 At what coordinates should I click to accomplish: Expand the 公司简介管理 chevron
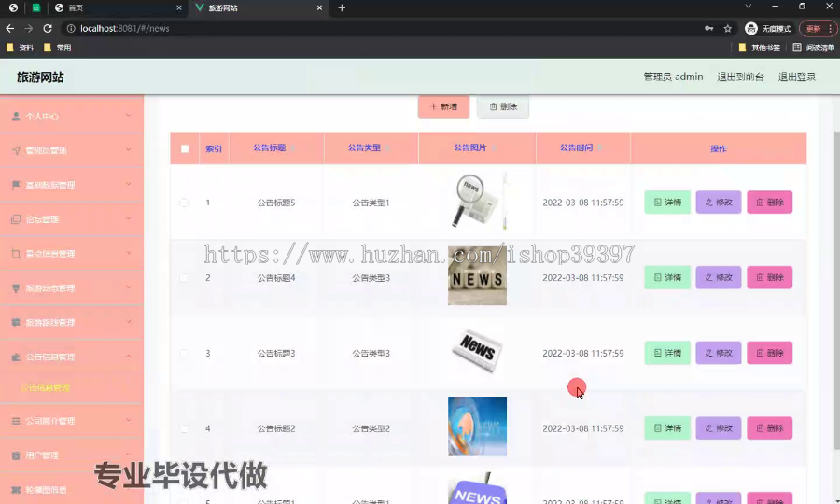coord(128,420)
